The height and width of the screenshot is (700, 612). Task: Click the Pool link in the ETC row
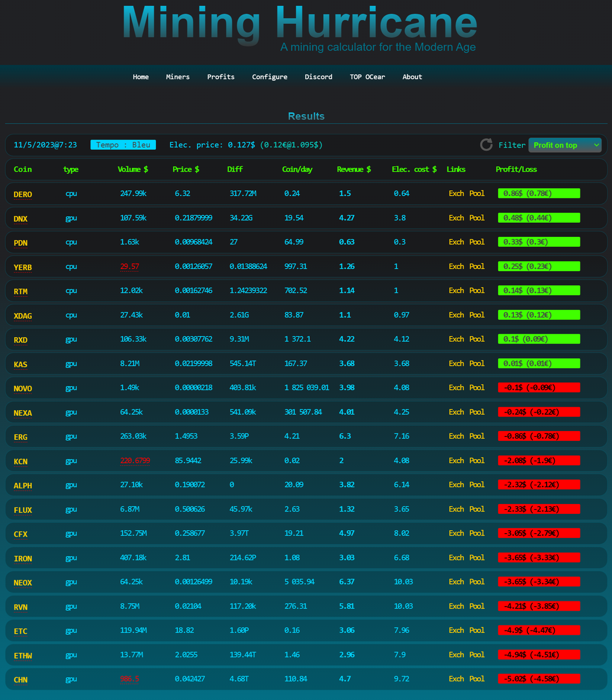click(477, 630)
